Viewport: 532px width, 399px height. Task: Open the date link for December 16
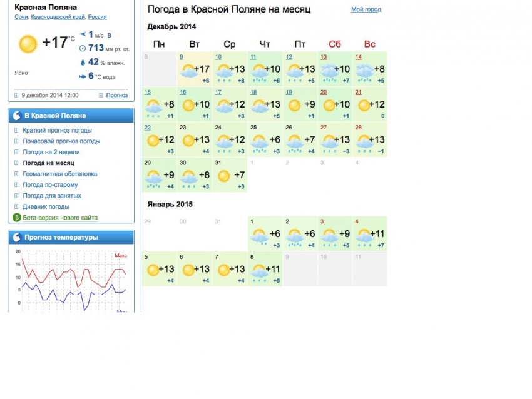point(183,92)
